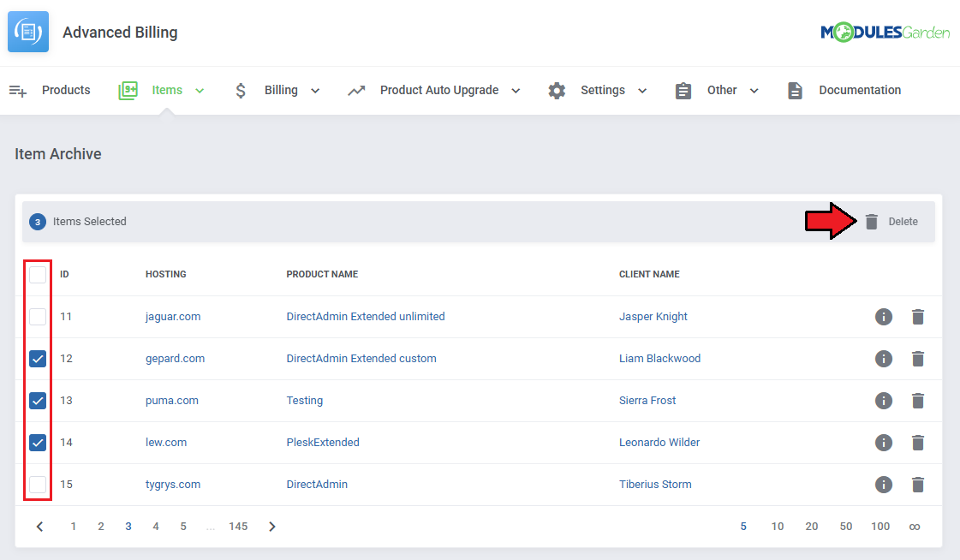Image resolution: width=960 pixels, height=560 pixels.
Task: Uncheck the checkbox for item ID 13
Action: coord(38,400)
